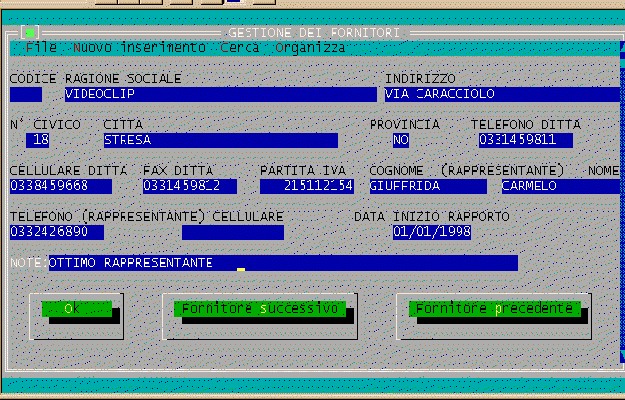Click the N° CIVICO label

(x=45, y=124)
